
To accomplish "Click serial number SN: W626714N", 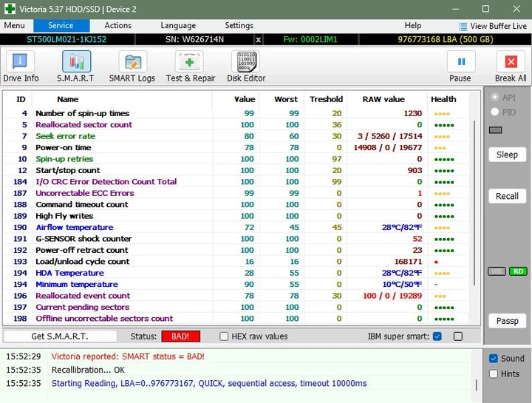I will point(195,39).
